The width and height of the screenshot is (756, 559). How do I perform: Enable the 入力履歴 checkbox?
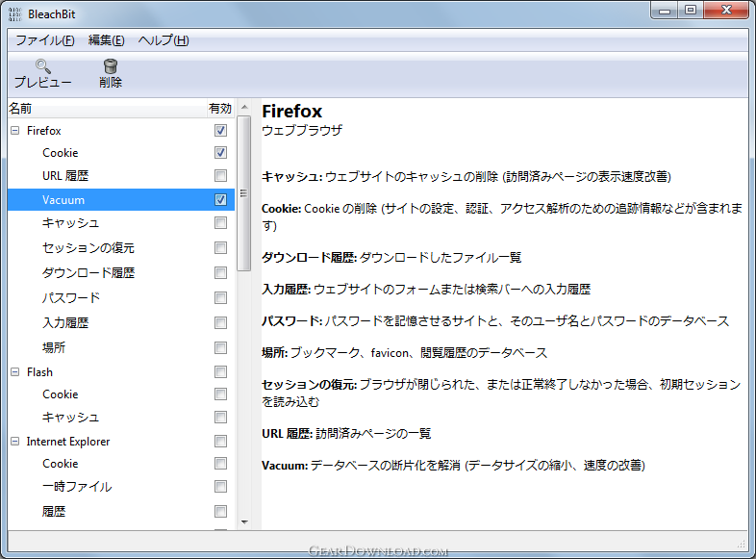click(220, 322)
